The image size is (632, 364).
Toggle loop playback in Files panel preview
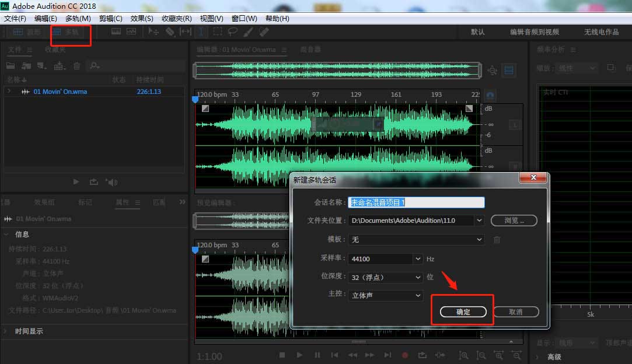click(x=93, y=182)
